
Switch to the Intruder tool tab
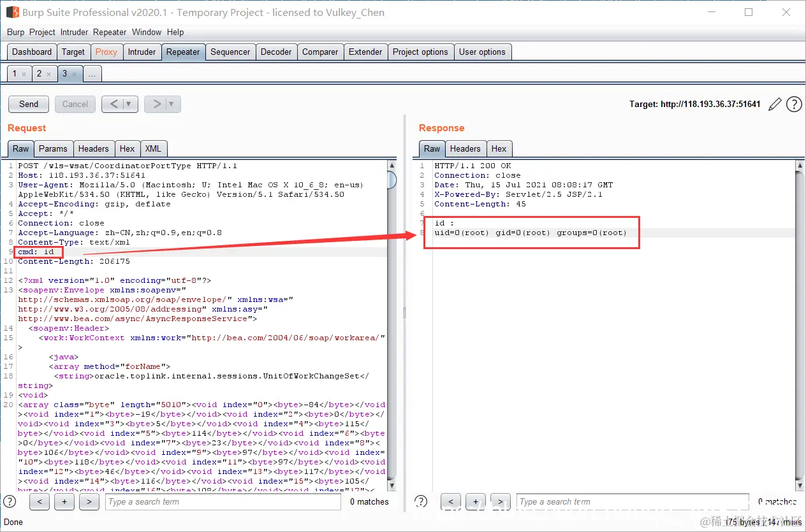[142, 52]
